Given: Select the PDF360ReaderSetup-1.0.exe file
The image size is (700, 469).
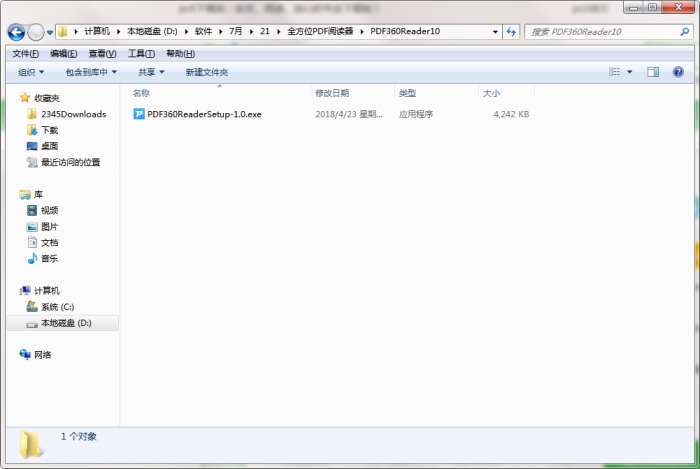Looking at the screenshot, I should pos(204,114).
